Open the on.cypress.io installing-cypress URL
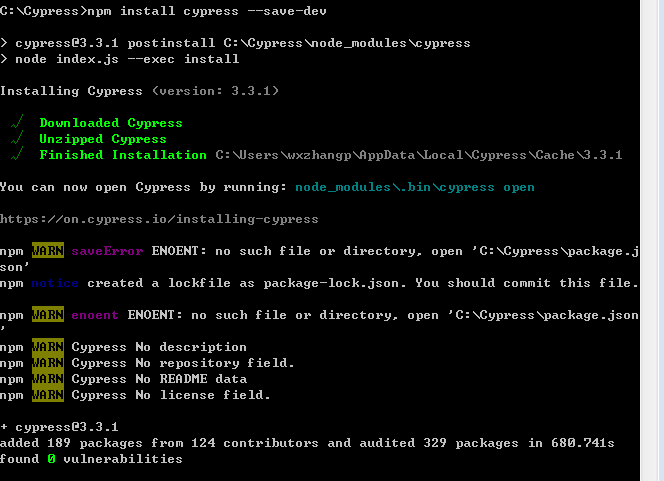The image size is (664, 481). coord(159,219)
